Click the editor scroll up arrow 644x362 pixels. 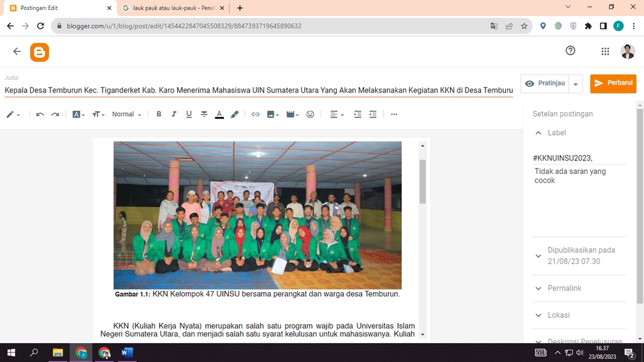(x=423, y=146)
